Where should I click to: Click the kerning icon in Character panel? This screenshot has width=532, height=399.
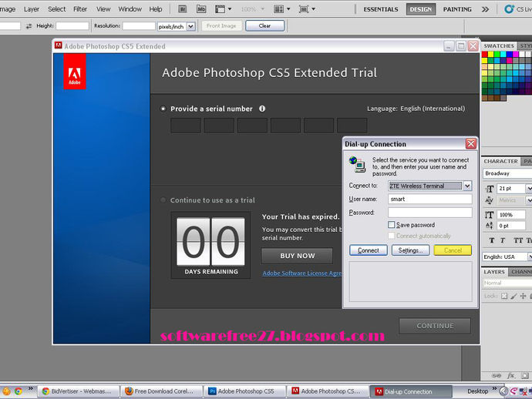[489, 200]
